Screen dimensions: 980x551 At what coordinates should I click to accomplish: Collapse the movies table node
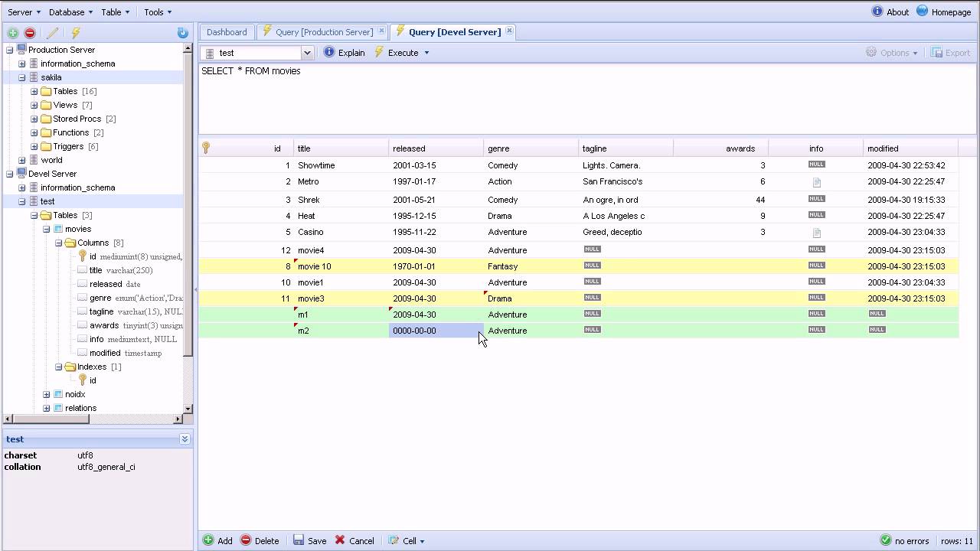point(46,229)
